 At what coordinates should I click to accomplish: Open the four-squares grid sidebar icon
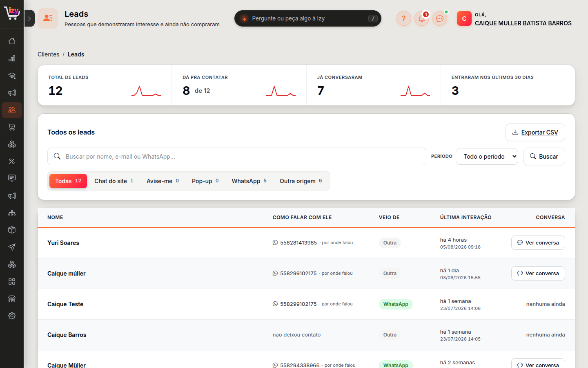[12, 281]
